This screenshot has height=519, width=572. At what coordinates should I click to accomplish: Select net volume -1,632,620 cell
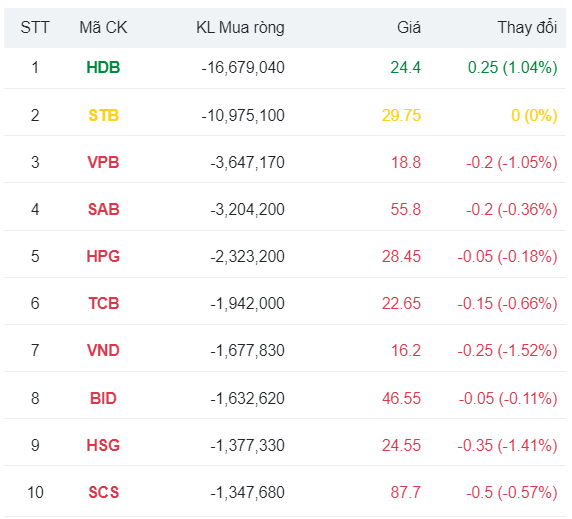[x=247, y=399]
